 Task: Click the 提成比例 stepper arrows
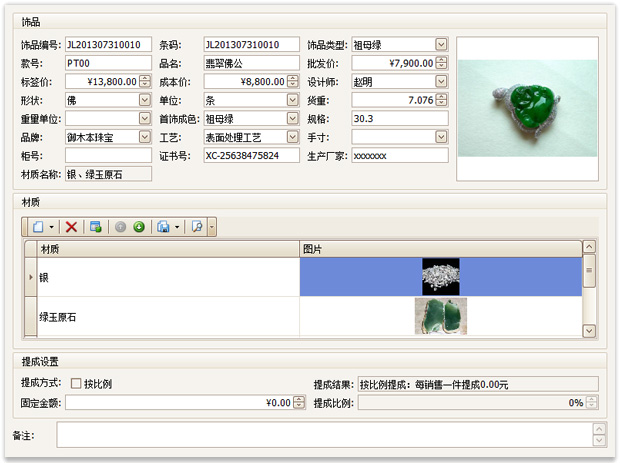(592, 403)
